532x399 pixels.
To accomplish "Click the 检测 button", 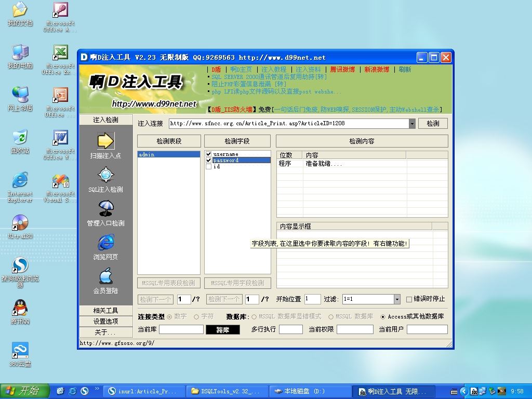I will pyautogui.click(x=433, y=124).
